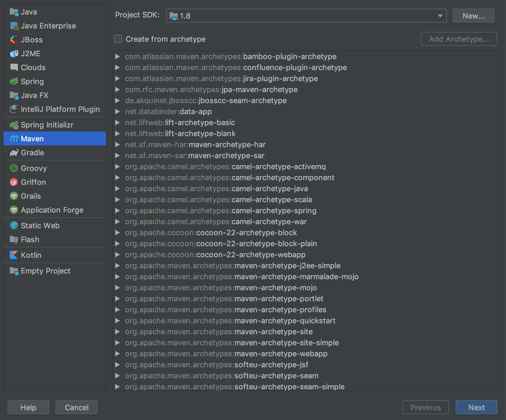Expand bamboo-plugin-archetype node
Image resolution: width=506 pixels, height=420 pixels.
tap(118, 56)
